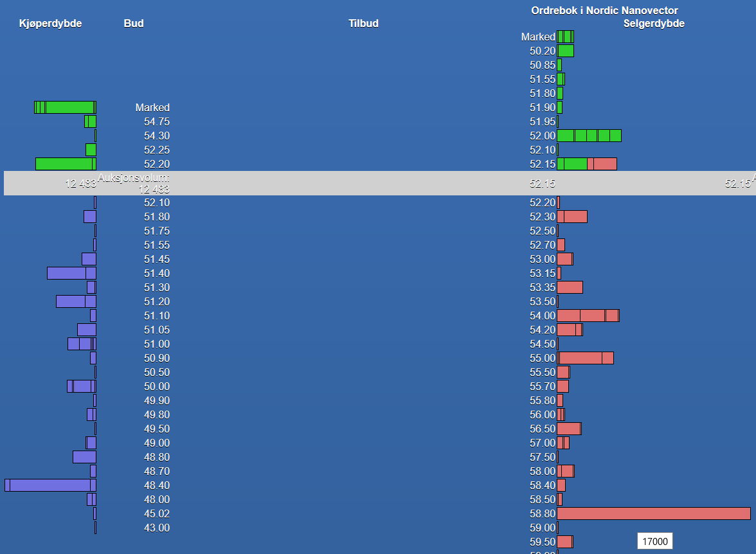Screen dimensions: 756x554
Task: Select the 52.30 ask price
Action: pos(543,217)
